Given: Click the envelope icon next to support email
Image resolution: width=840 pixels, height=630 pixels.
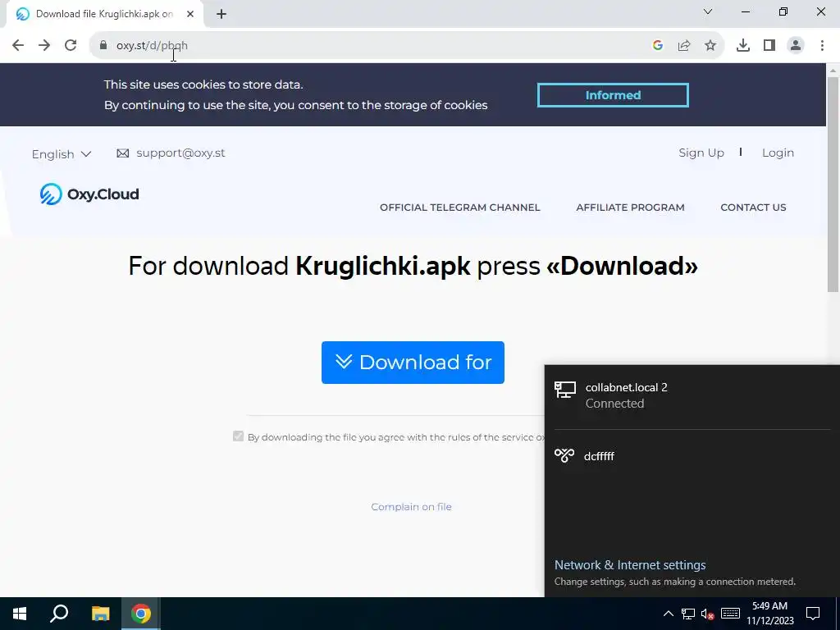Looking at the screenshot, I should pos(123,153).
